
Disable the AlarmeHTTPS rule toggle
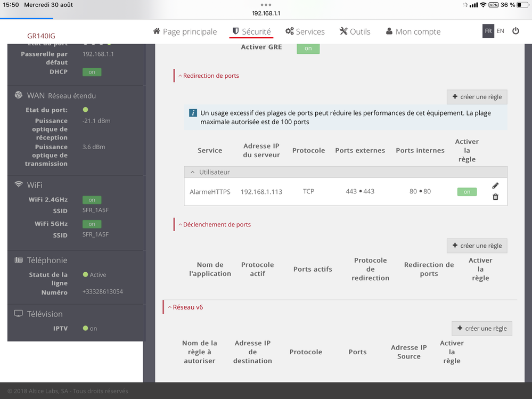click(466, 192)
